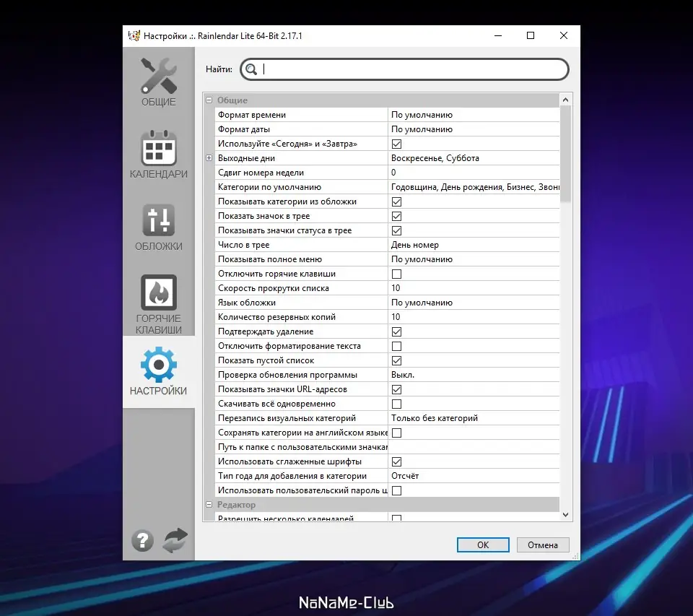This screenshot has height=616, width=693.
Task: Uncheck Используйте «Сегодня» и «Завтра» checkbox
Action: click(x=396, y=144)
